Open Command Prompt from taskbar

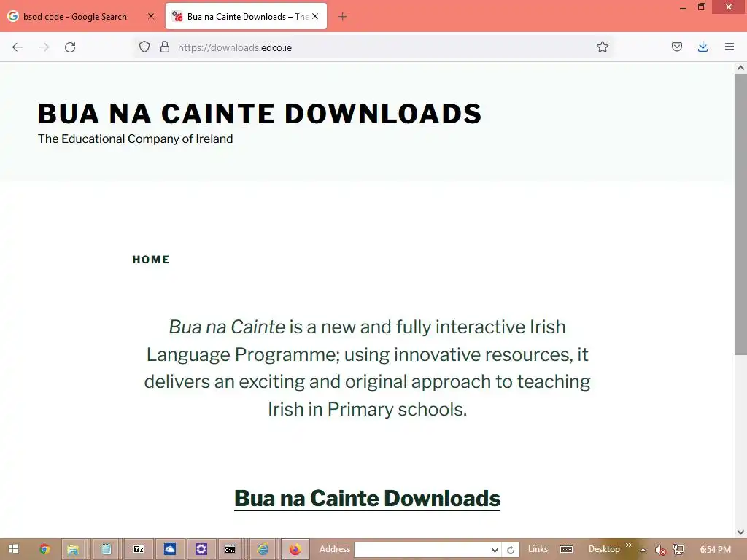230,550
